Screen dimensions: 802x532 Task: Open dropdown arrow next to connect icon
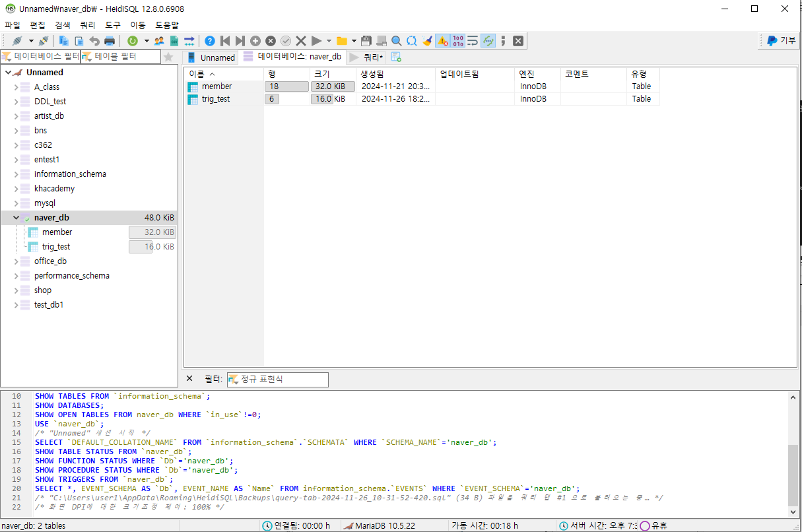point(30,41)
